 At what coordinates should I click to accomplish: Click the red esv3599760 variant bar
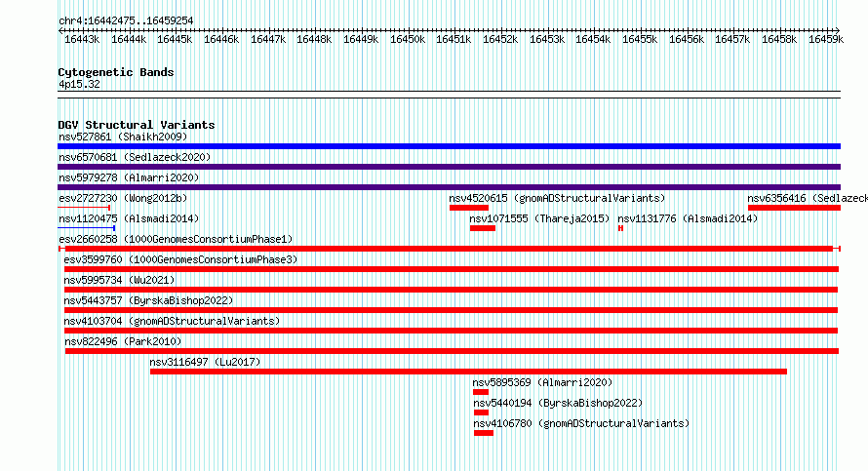[x=452, y=269]
